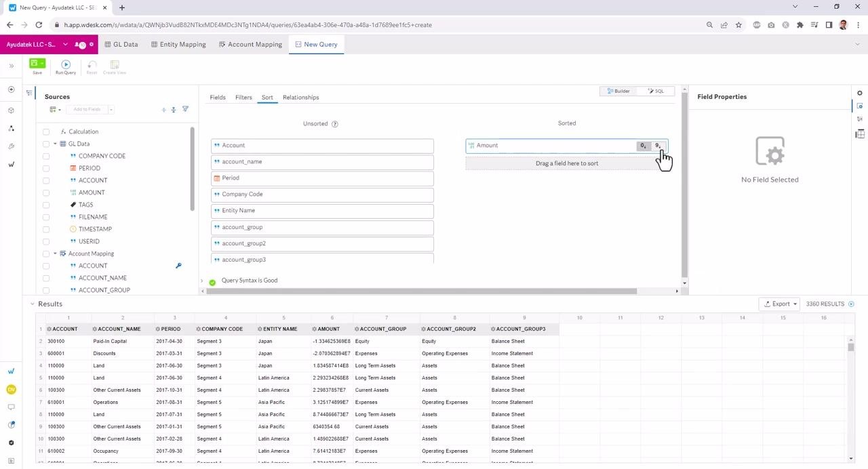Screen dimensions: 868x469
Task: Click the sliders icon in right side rail
Action: [860, 119]
